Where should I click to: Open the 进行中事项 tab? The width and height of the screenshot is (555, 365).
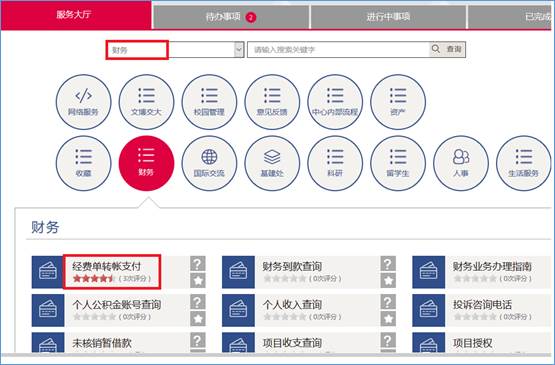388,17
